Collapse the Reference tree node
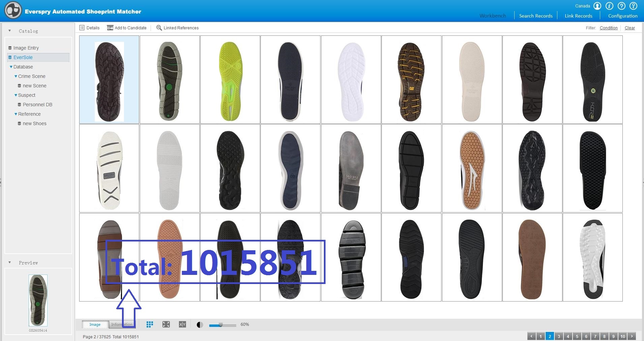This screenshot has width=644, height=341. click(x=16, y=114)
